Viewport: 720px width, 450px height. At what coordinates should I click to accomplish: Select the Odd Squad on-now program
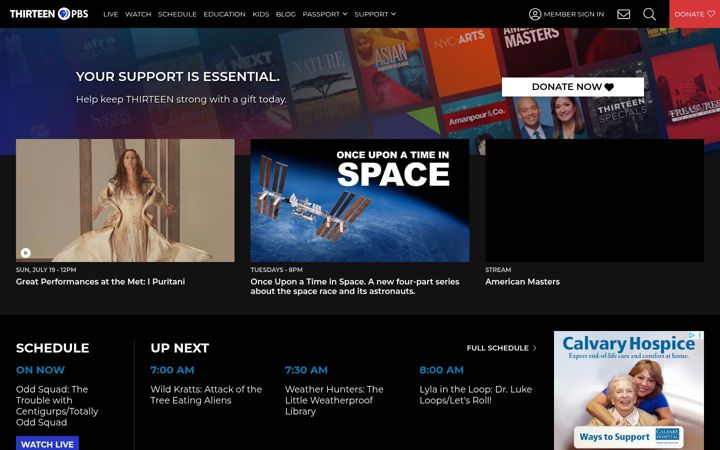[57, 405]
